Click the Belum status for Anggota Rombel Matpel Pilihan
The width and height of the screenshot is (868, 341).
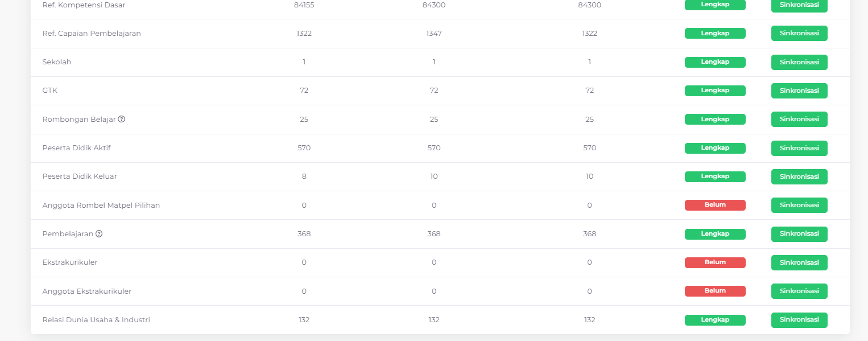715,205
